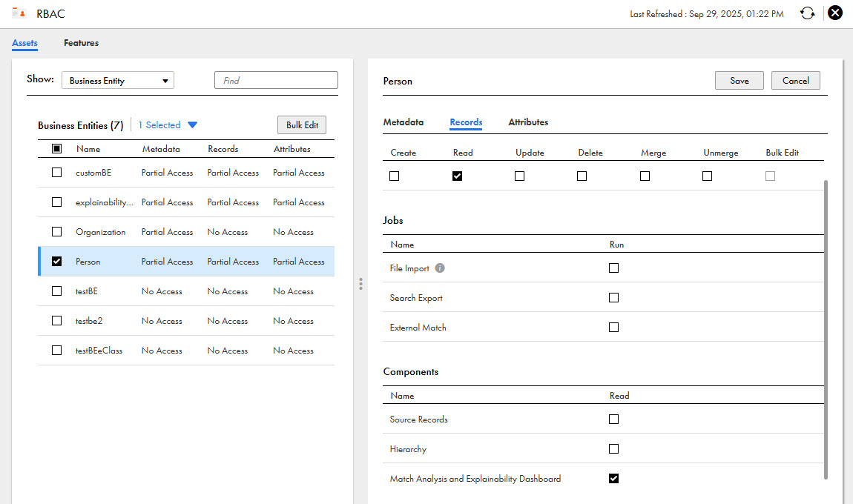Check the testBE row checkbox
This screenshot has height=504, width=853.
(56, 291)
